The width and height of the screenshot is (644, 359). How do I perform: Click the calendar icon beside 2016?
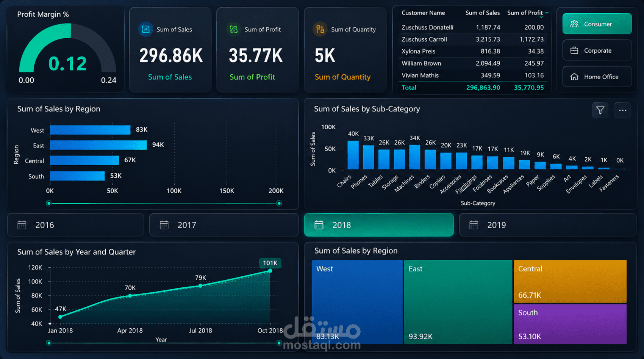[22, 225]
